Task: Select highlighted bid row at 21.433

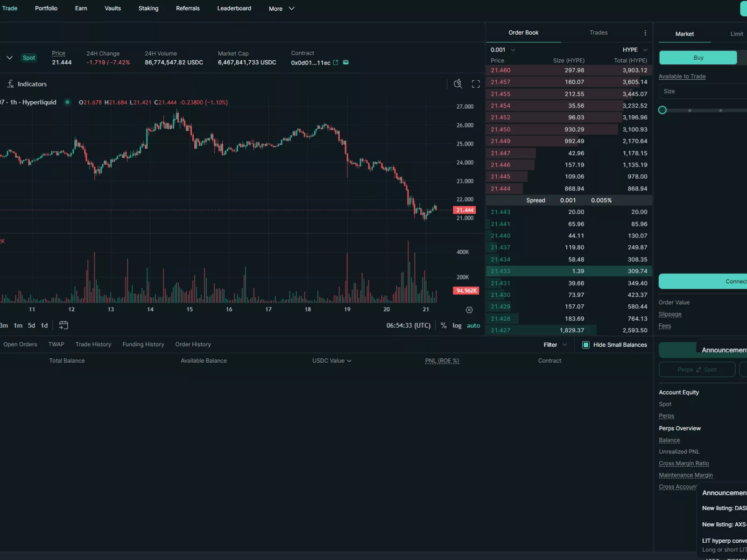Action: click(569, 271)
